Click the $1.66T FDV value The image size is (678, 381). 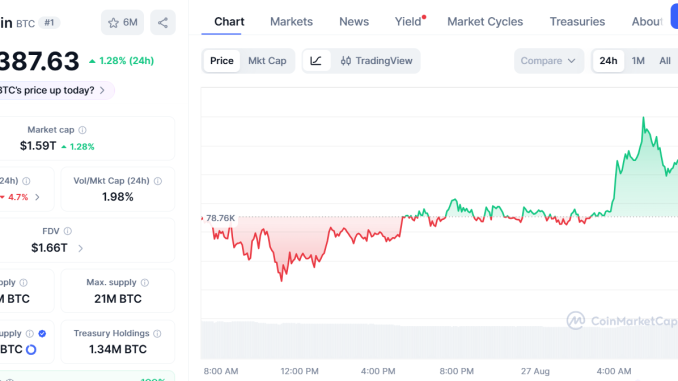pos(49,248)
